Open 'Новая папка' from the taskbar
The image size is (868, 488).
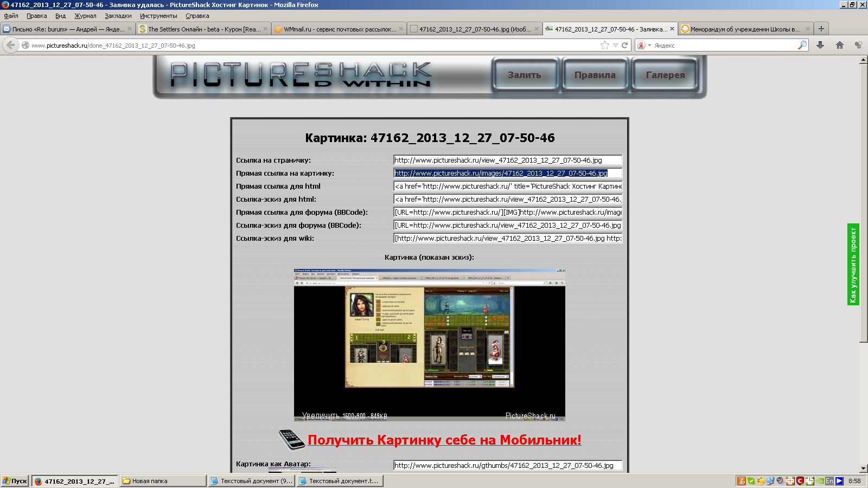tap(162, 481)
